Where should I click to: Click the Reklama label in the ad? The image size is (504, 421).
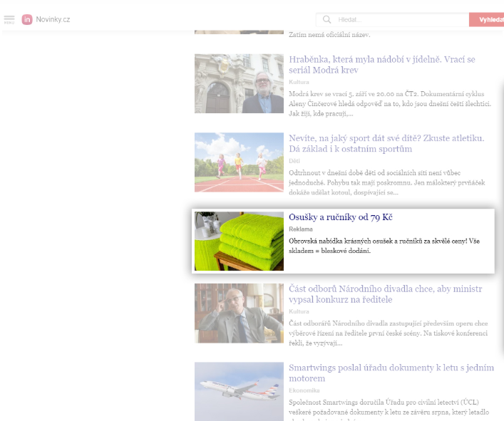[301, 229]
